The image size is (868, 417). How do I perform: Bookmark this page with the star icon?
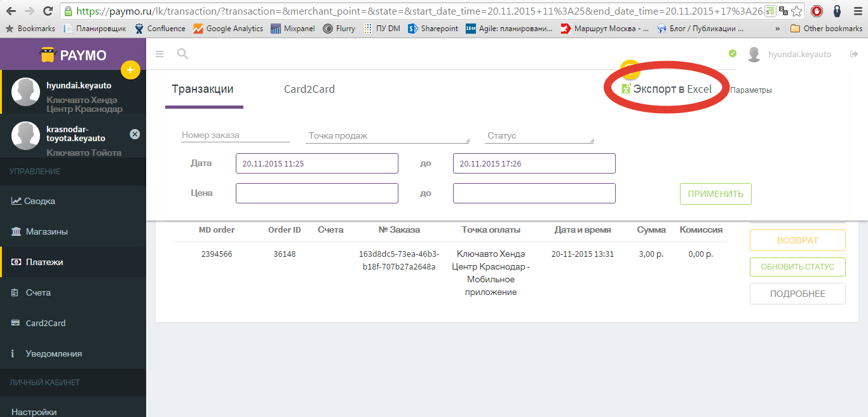coord(797,11)
